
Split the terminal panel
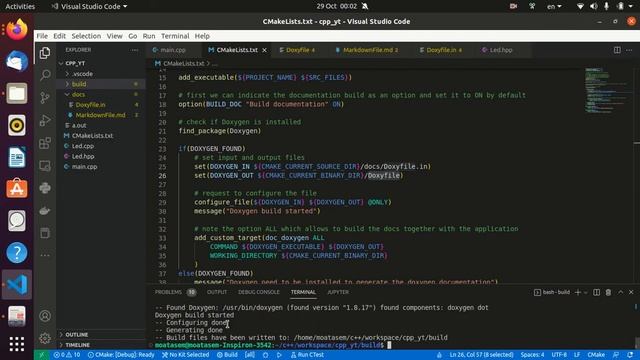click(596, 292)
